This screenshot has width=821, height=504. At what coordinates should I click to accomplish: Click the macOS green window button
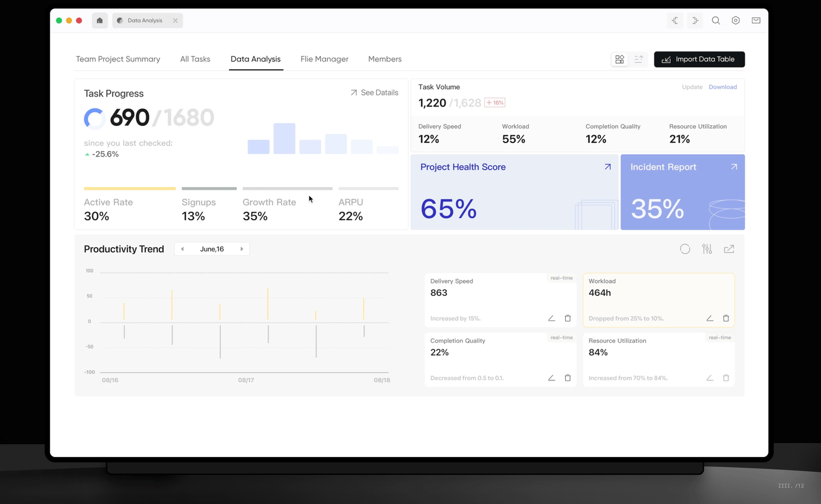point(59,21)
